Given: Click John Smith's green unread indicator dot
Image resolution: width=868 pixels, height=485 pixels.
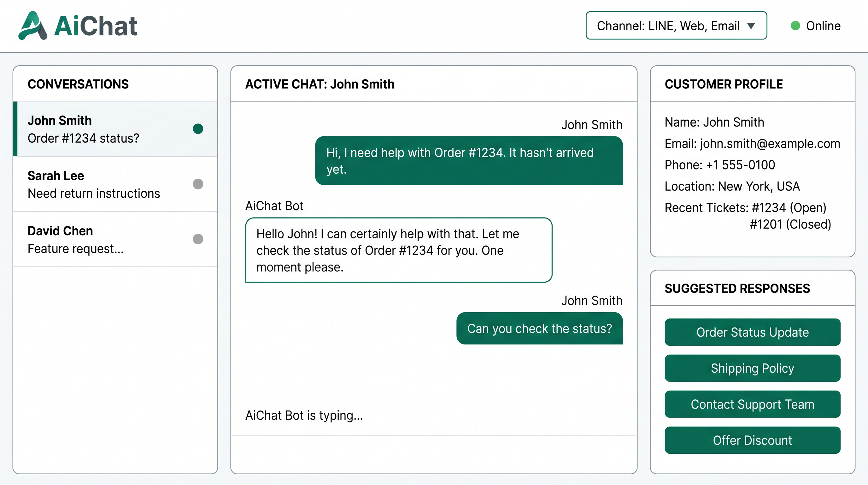Looking at the screenshot, I should (x=198, y=129).
